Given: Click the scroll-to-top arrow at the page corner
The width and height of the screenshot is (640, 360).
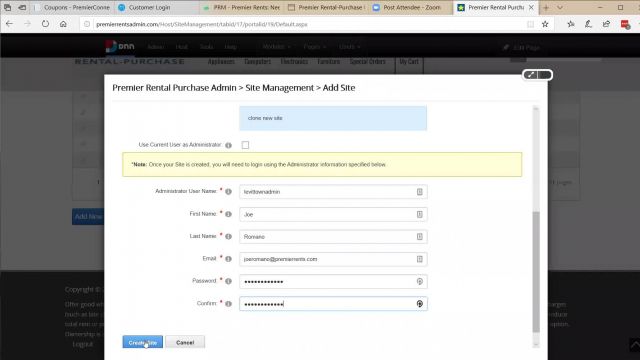Looking at the screenshot, I should (x=635, y=345).
